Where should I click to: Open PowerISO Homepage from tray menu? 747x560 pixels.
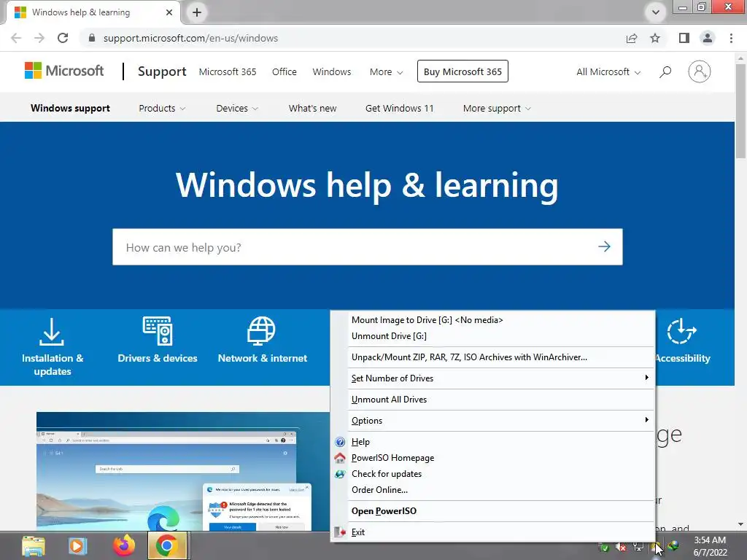tap(392, 458)
